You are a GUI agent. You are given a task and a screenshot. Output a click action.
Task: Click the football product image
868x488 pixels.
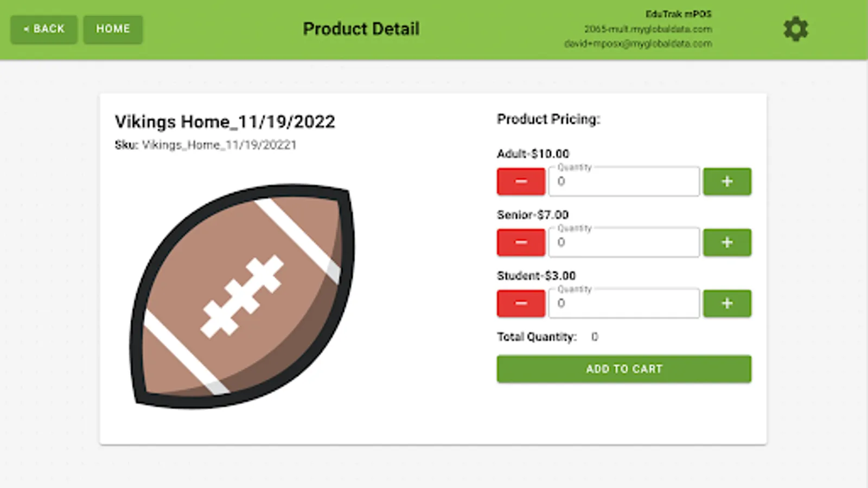pyautogui.click(x=242, y=296)
